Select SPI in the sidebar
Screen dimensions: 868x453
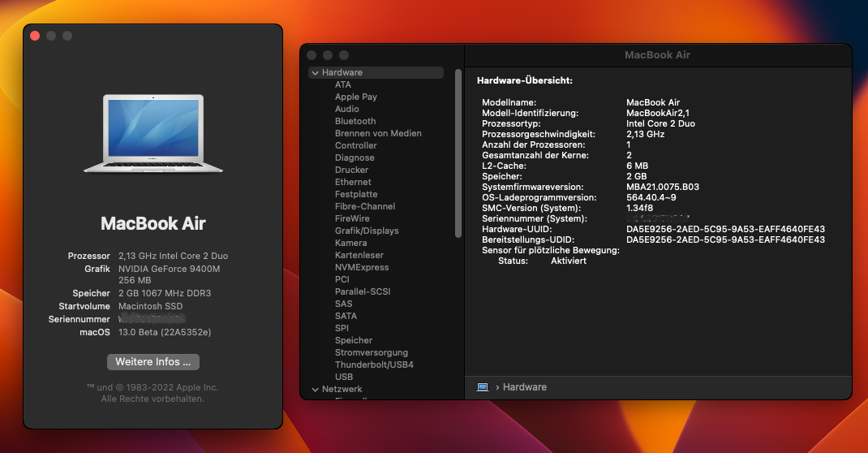tap(342, 329)
